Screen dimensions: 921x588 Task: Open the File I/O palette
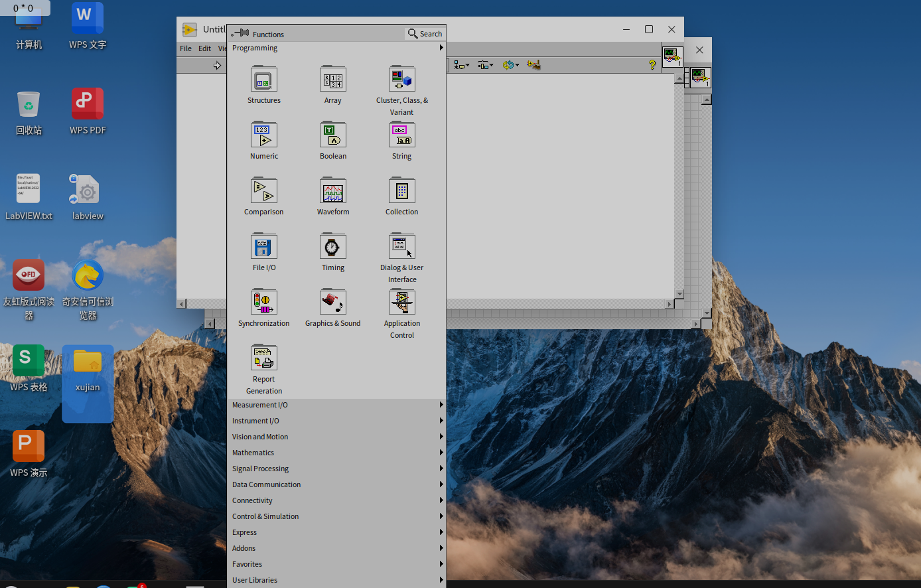tap(264, 246)
